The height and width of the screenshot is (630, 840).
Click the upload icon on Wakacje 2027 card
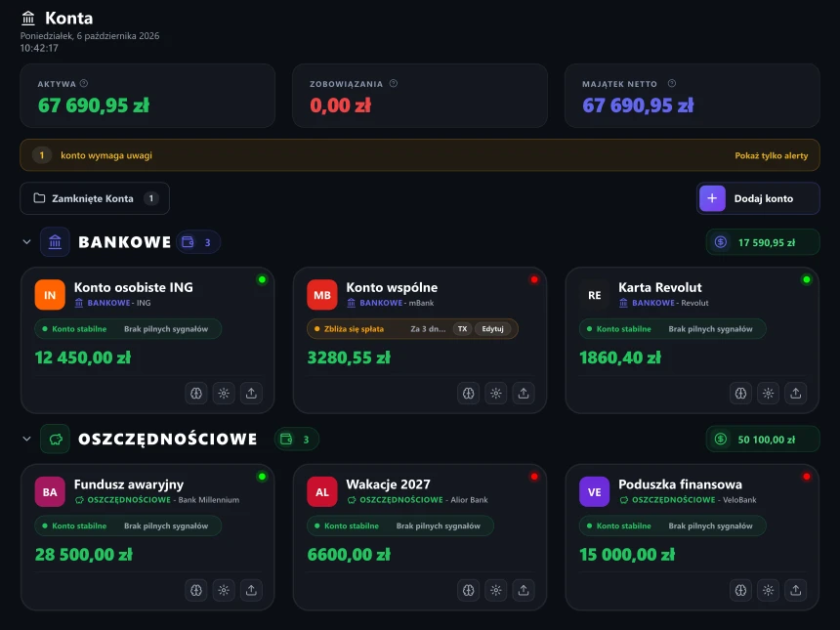[524, 590]
